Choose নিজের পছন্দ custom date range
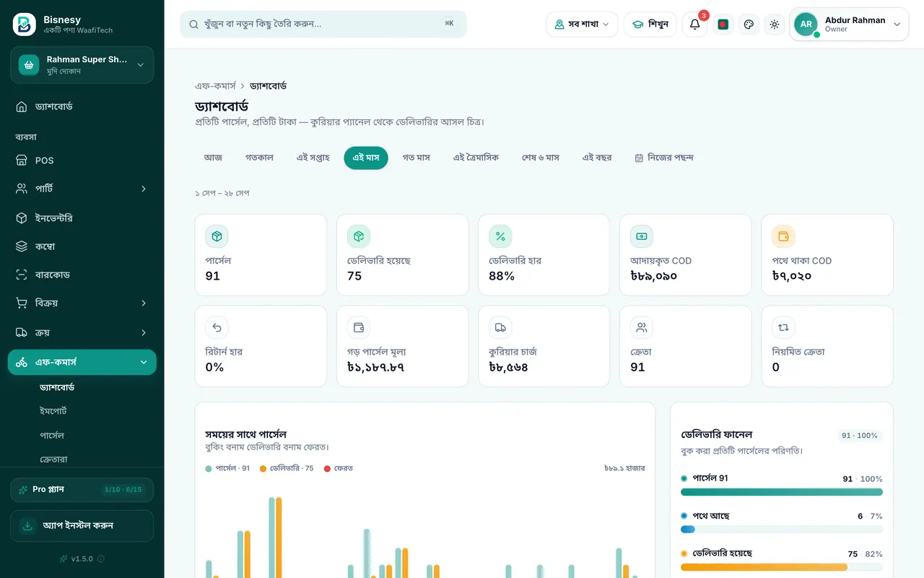This screenshot has width=924, height=578. pos(664,158)
